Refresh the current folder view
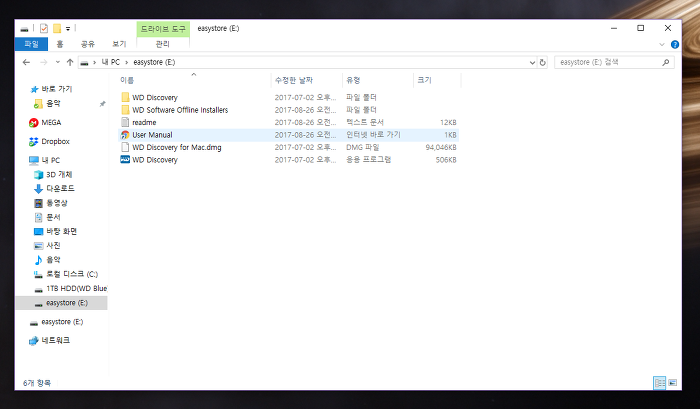The width and height of the screenshot is (700, 409). click(542, 63)
